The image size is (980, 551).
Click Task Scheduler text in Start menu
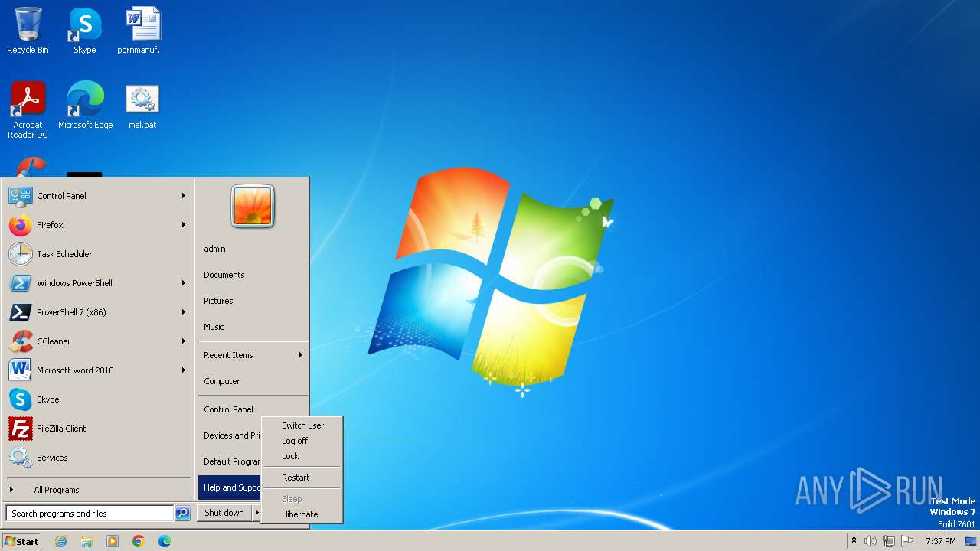pos(64,254)
